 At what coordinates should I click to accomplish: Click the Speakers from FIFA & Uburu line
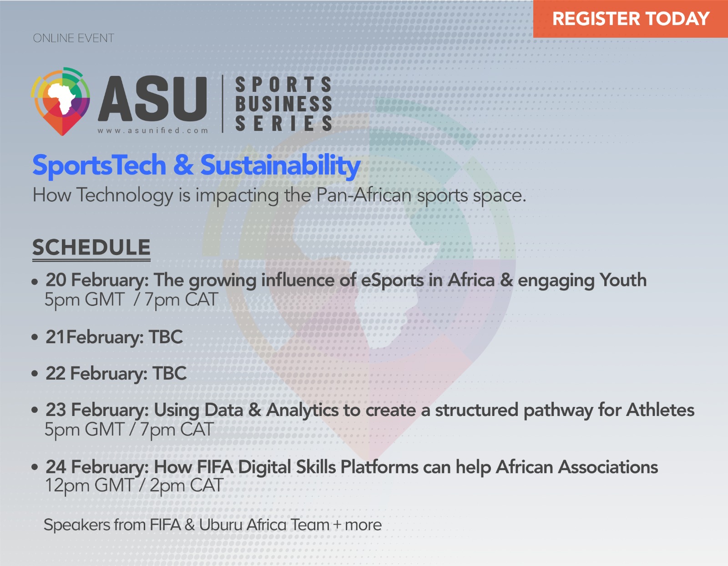click(x=212, y=525)
